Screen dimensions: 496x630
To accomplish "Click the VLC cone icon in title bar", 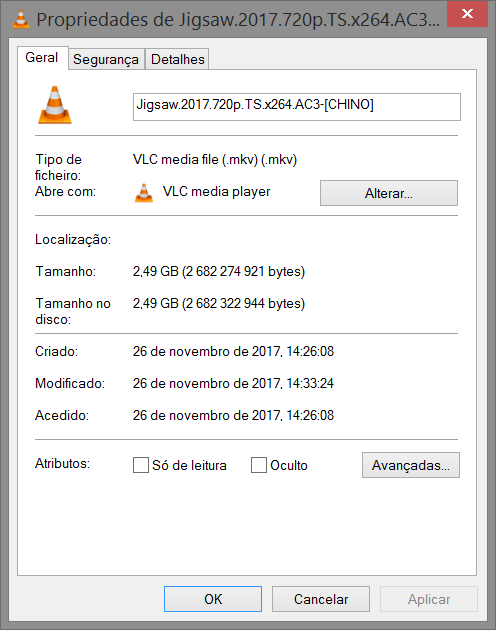I will (x=21, y=19).
